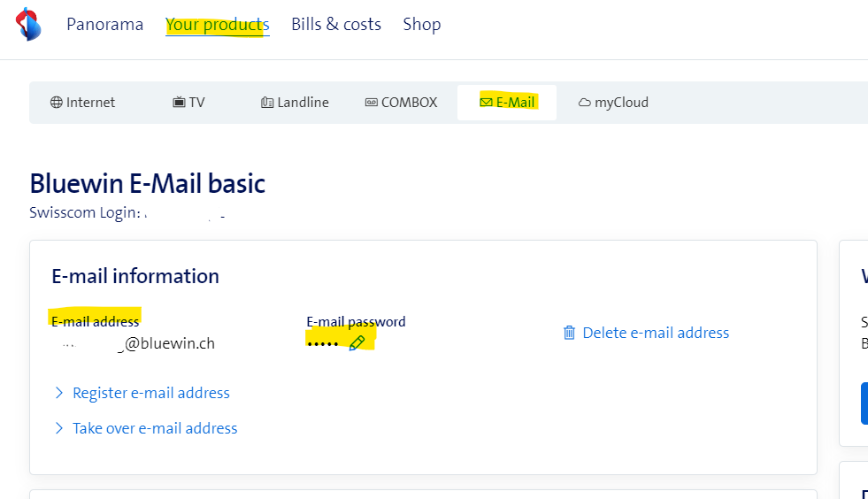The image size is (868, 499).
Task: Switch to the COMBOX voicemail icon tab
Action: 372,103
